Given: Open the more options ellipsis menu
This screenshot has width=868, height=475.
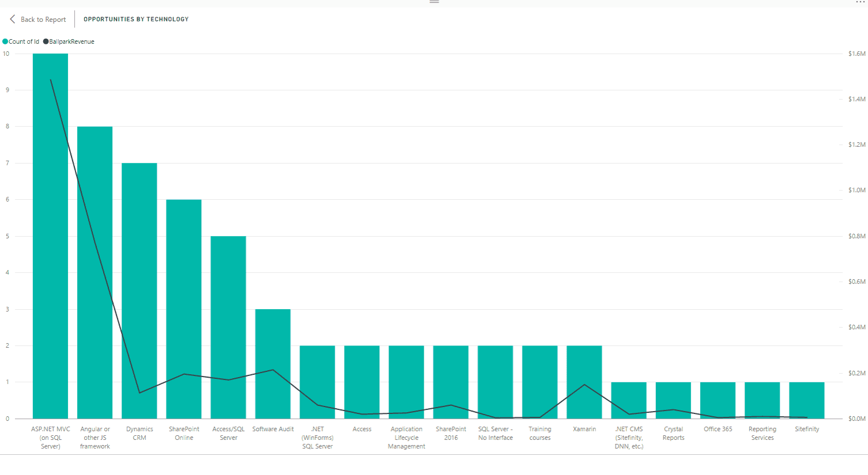Looking at the screenshot, I should tap(860, 2).
